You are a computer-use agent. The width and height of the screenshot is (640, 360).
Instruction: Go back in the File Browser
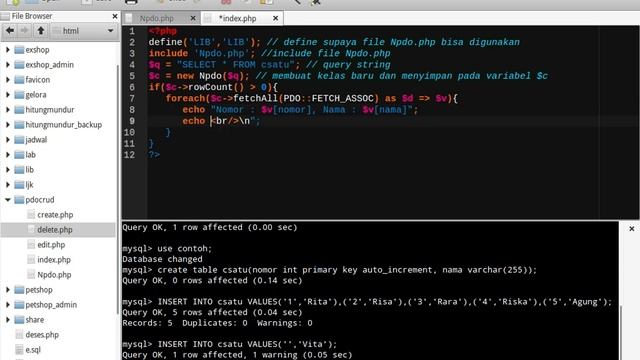coord(10,31)
